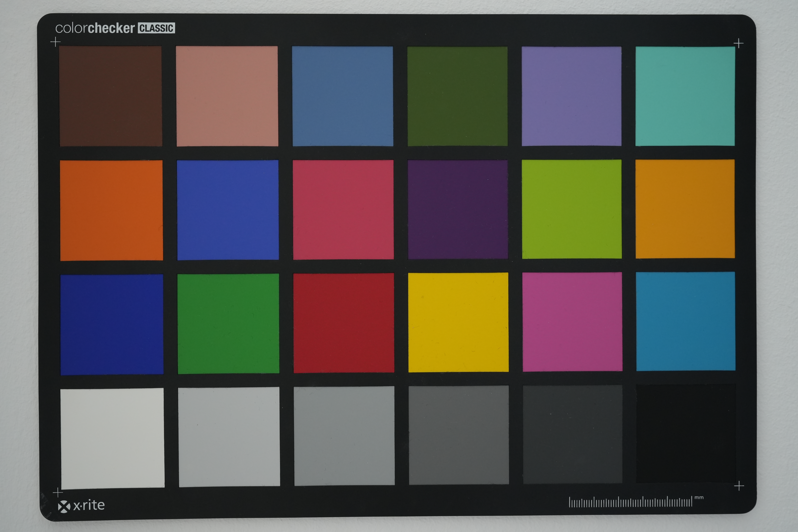
Task: Click the orange color patch
Action: point(111,210)
